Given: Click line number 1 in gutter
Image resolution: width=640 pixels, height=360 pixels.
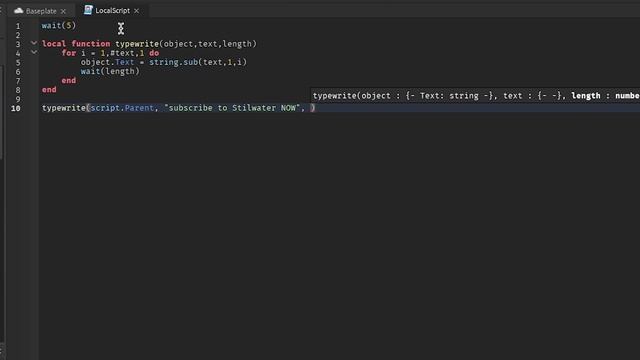Looking at the screenshot, I should tap(18, 26).
